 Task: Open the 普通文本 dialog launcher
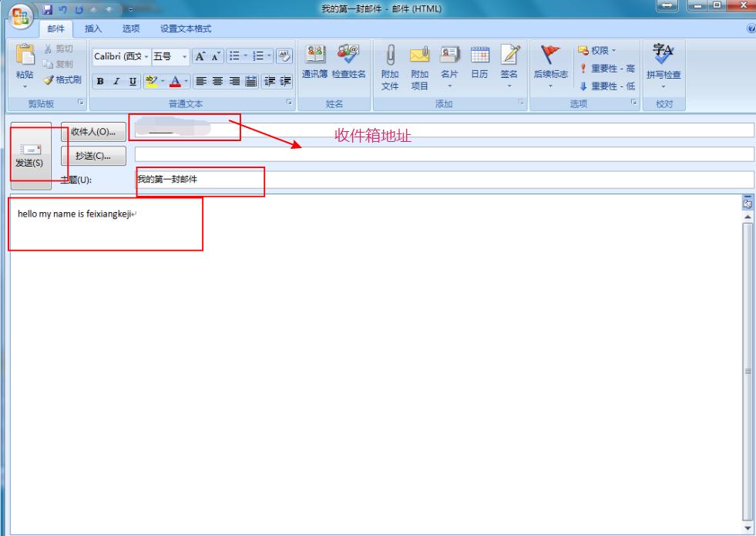coord(289,103)
